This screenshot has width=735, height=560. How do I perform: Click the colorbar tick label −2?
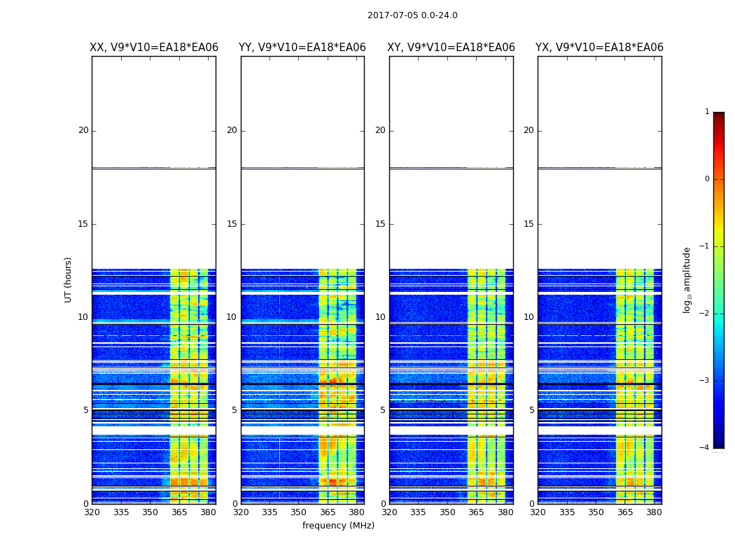pyautogui.click(x=704, y=313)
